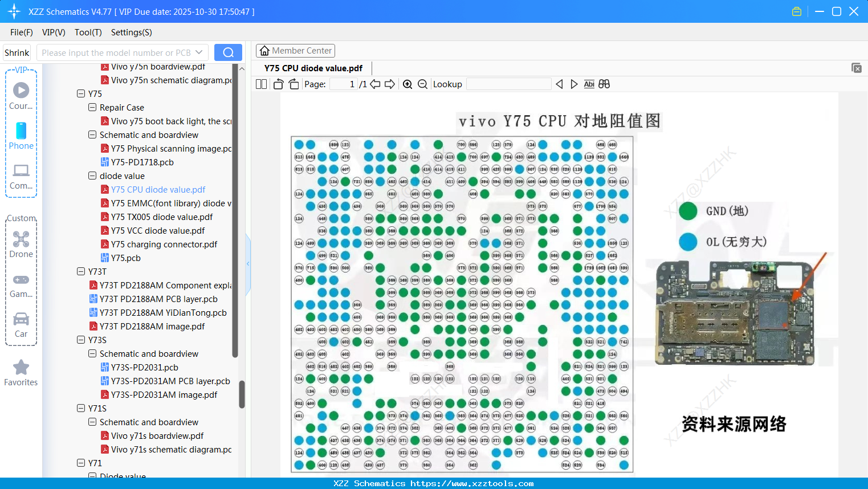Click the XZZ Schematics app logo
The width and height of the screenshot is (868, 489).
(x=14, y=11)
